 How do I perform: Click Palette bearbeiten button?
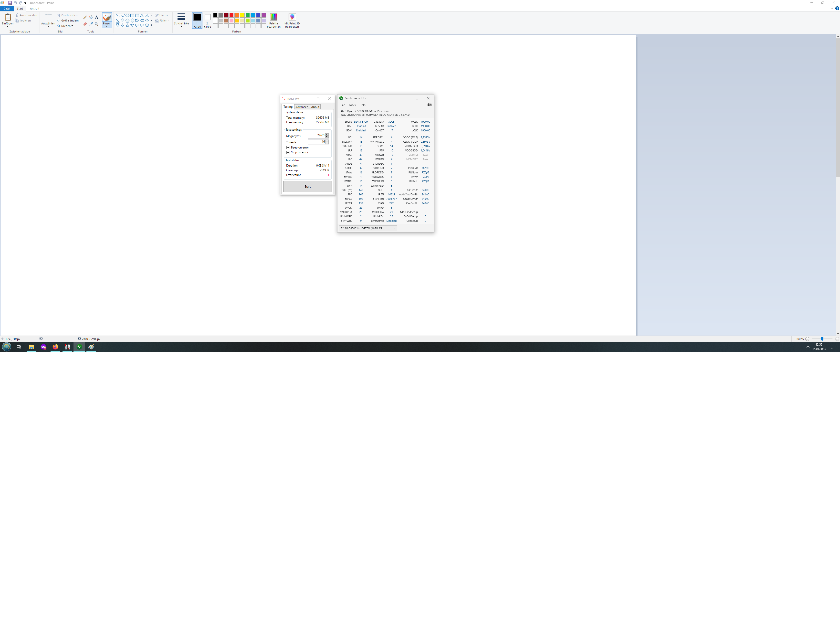273,20
